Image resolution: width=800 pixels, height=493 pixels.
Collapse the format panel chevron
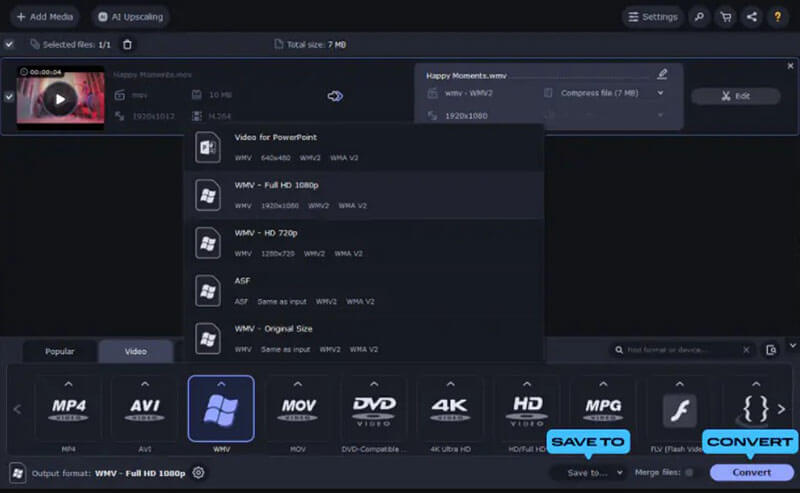coord(792,346)
